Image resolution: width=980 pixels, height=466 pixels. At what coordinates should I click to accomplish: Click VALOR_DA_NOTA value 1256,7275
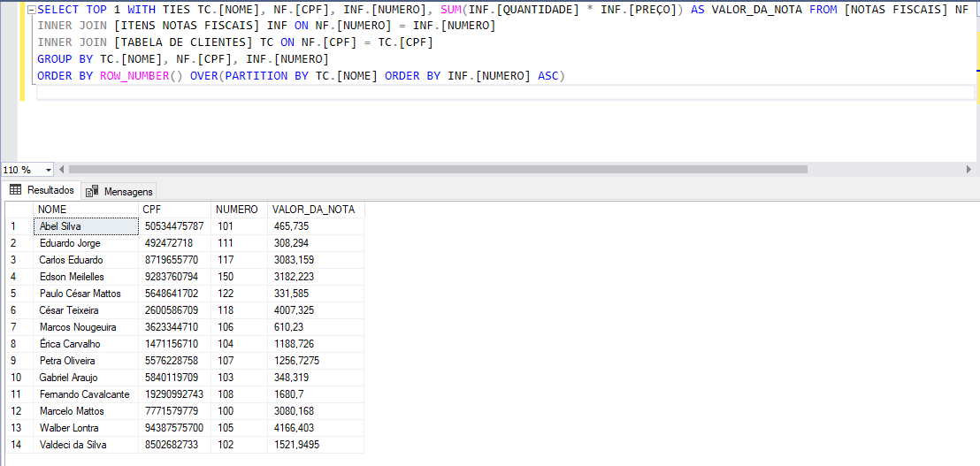[316, 361]
